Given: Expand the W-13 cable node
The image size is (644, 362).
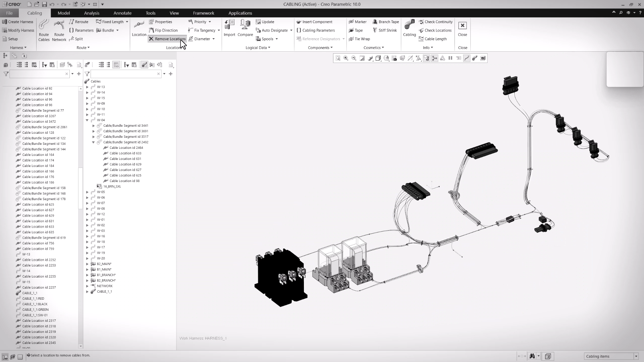Looking at the screenshot, I should click(x=87, y=87).
